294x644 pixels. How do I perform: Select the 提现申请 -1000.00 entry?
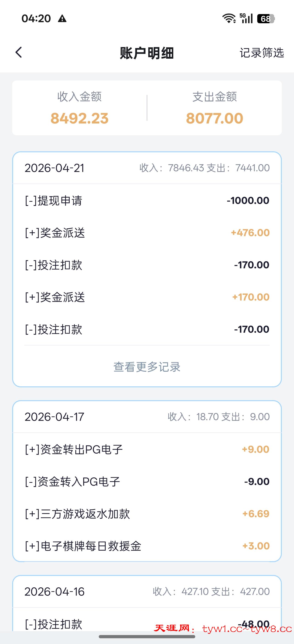(147, 201)
